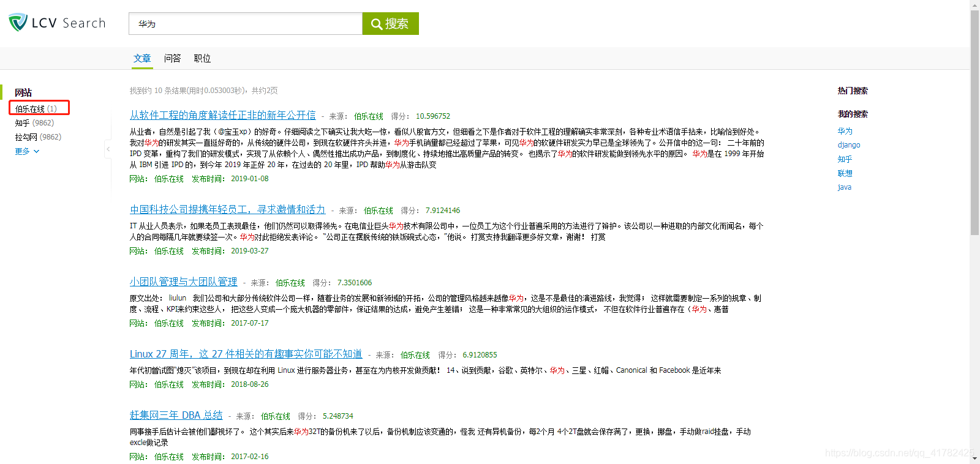Click publish date 2018-08-26
The width and height of the screenshot is (980, 464).
click(249, 384)
